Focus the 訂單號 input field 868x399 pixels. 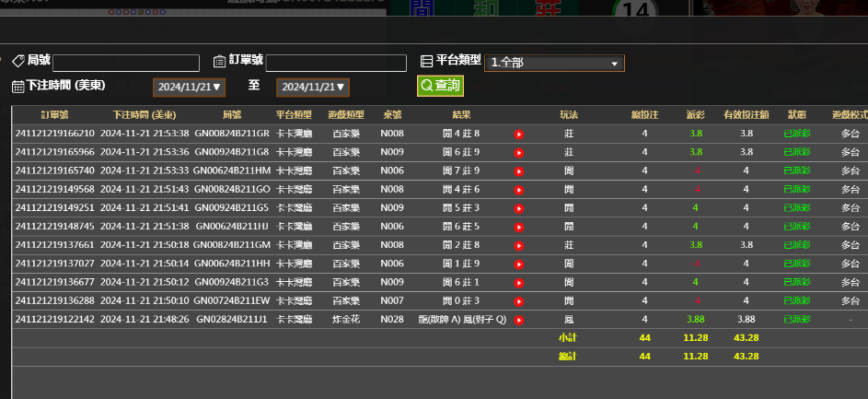click(x=336, y=64)
